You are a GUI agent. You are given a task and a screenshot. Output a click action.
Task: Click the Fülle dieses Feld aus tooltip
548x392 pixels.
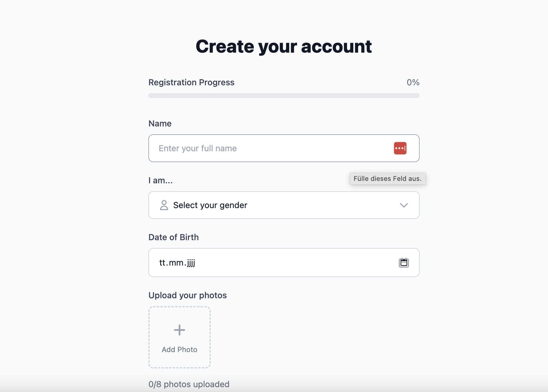[x=388, y=178]
